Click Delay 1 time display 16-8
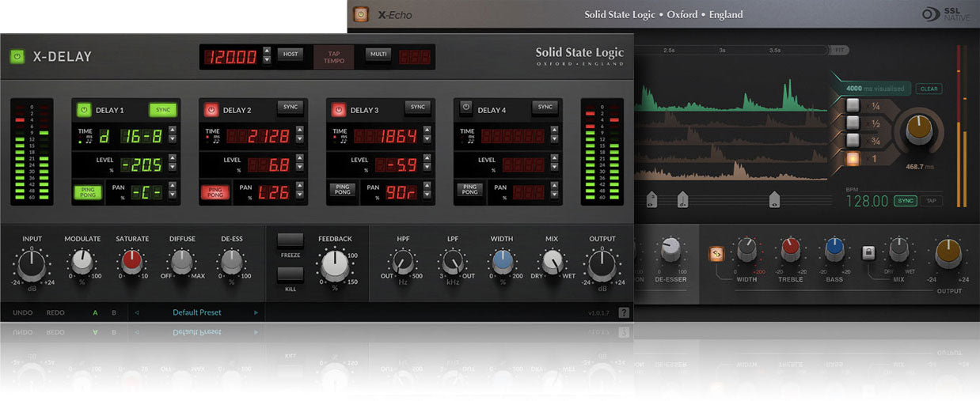 point(142,136)
